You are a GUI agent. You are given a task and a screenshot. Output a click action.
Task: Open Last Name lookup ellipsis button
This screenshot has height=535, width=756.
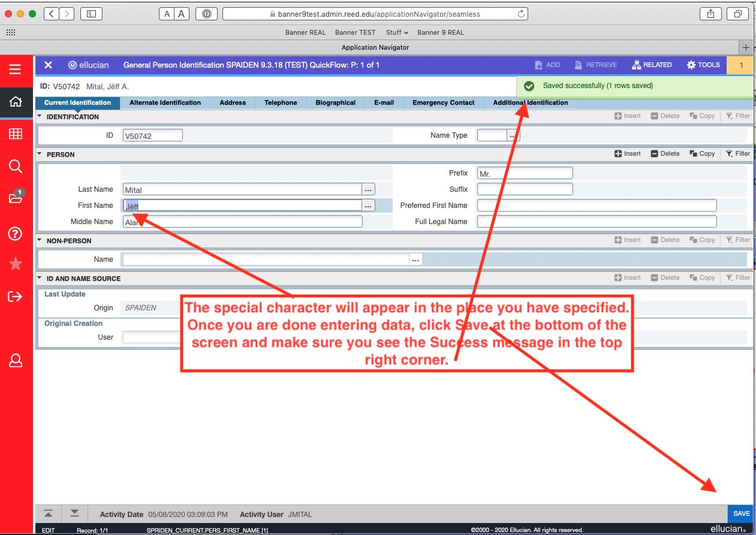368,189
